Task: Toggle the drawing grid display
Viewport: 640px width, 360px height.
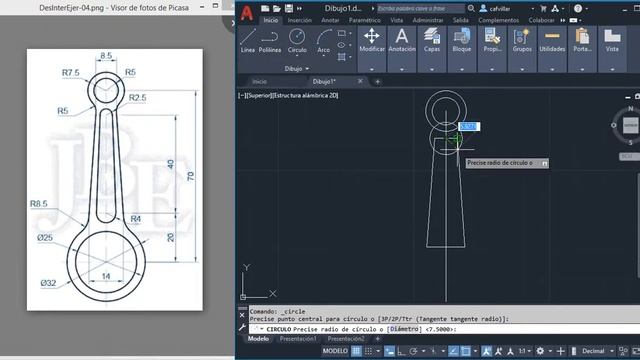Action: coord(356,351)
